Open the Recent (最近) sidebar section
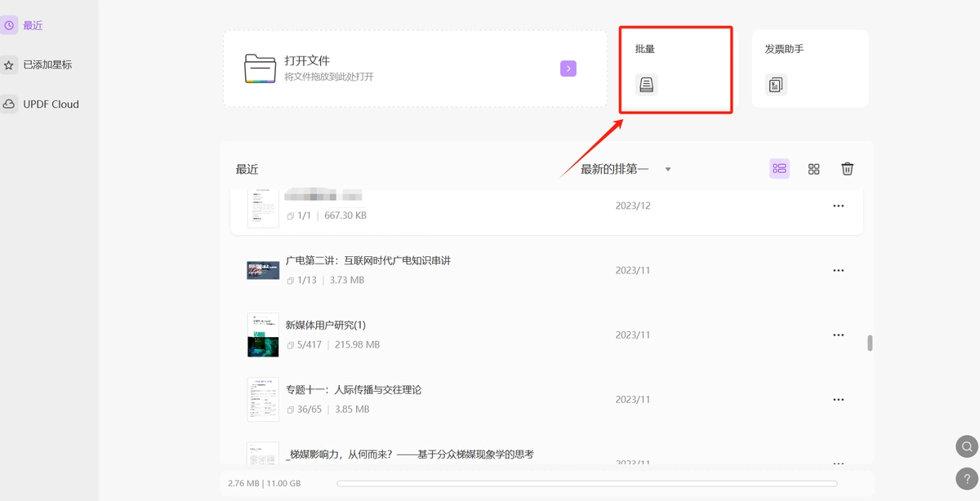This screenshot has width=980, height=501. pos(33,25)
